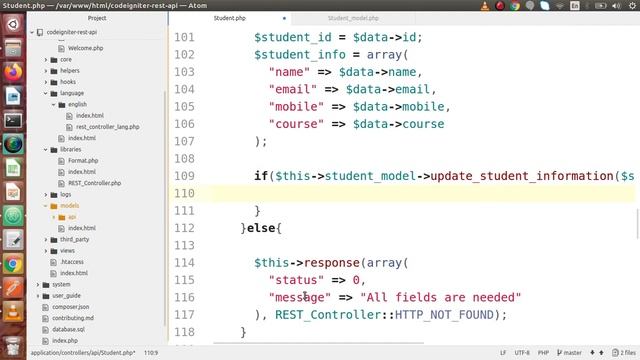Open index.php in project root
Screen dimensions: 640x360
tap(64, 340)
